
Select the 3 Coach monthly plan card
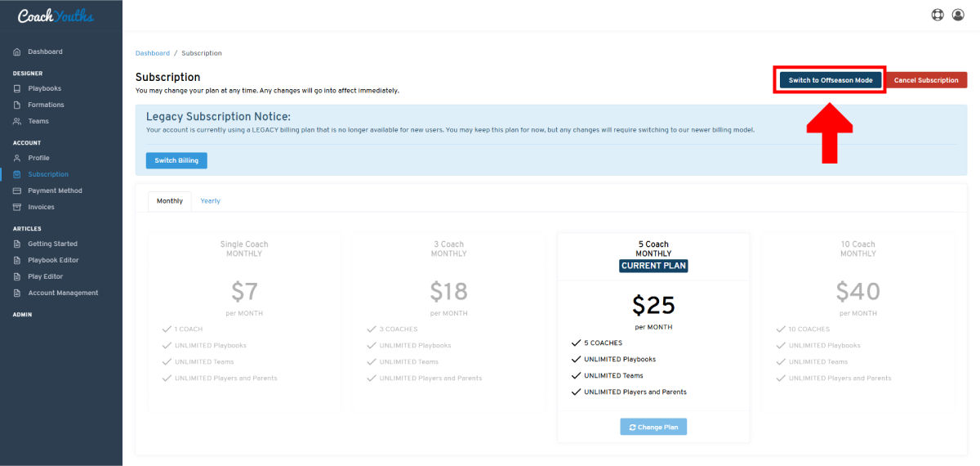[x=449, y=322]
